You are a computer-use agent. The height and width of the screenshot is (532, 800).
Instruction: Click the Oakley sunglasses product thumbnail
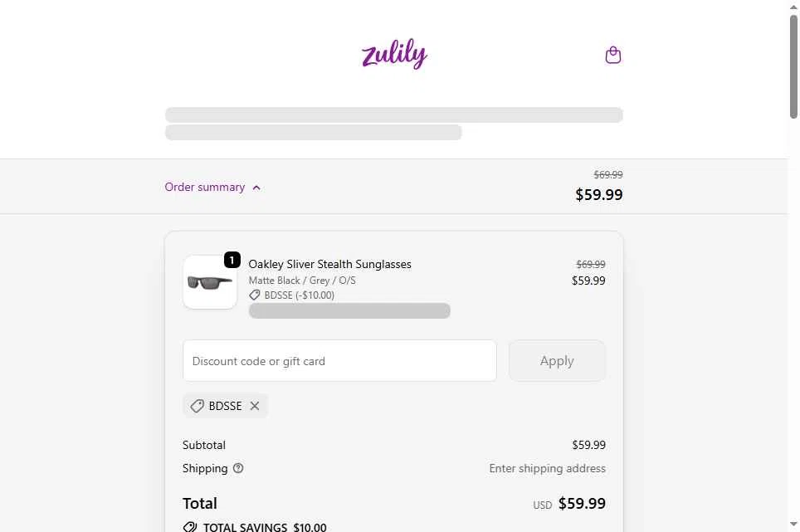(210, 282)
